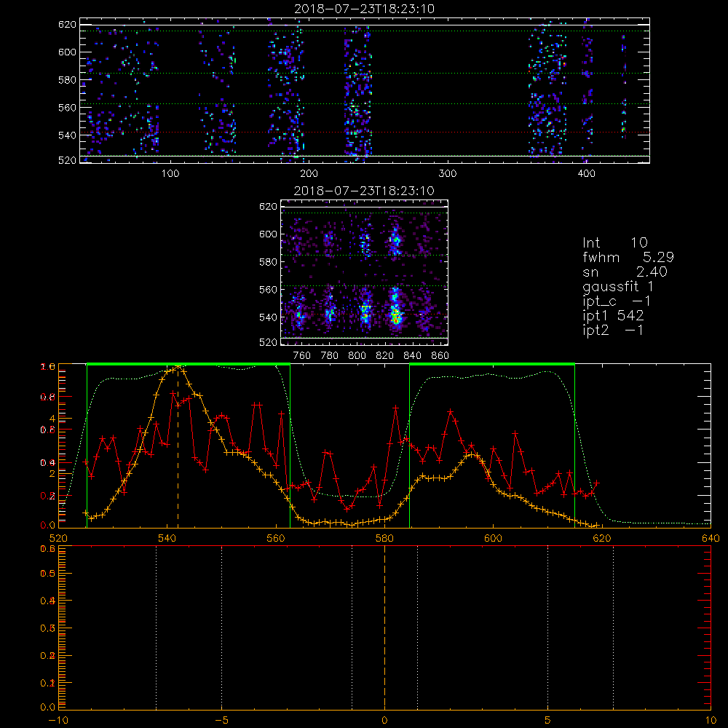Select the 'fwhm 5.29' value
Image resolution: width=728 pixels, height=728 pixels.
coord(628,257)
